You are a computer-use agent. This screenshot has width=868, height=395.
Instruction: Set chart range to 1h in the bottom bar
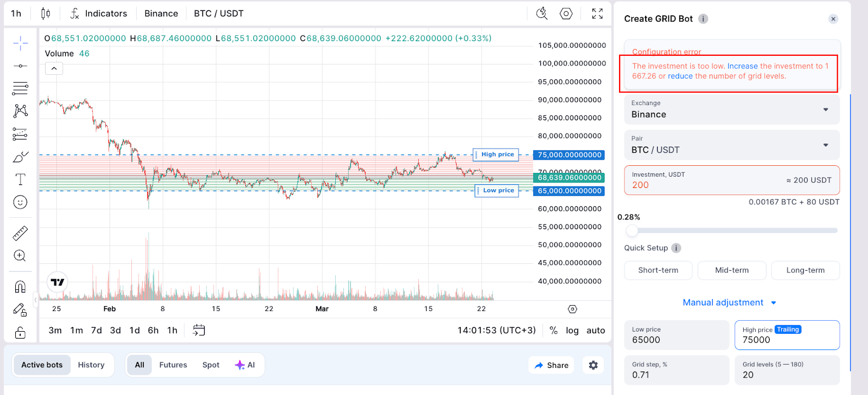click(x=173, y=330)
